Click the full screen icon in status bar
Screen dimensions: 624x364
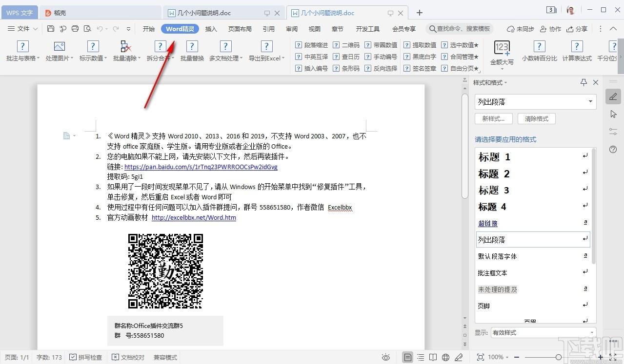coord(613,357)
